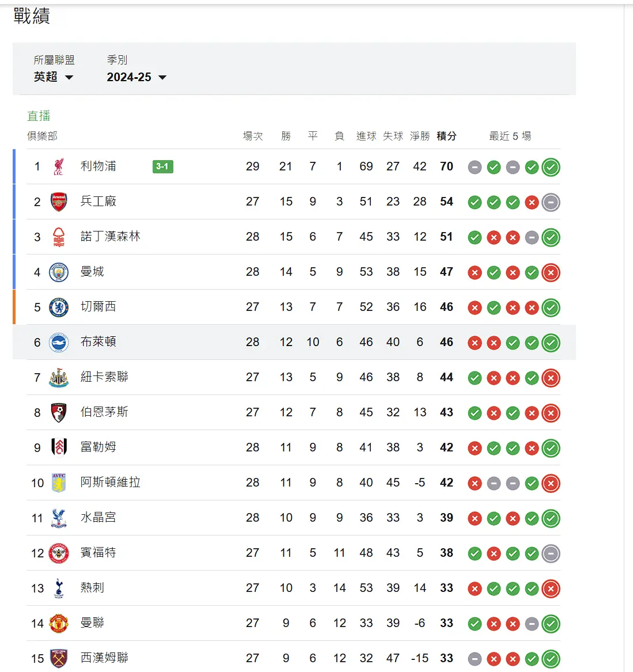Open the 布萊頓 team name link
633x672 pixels.
click(98, 341)
